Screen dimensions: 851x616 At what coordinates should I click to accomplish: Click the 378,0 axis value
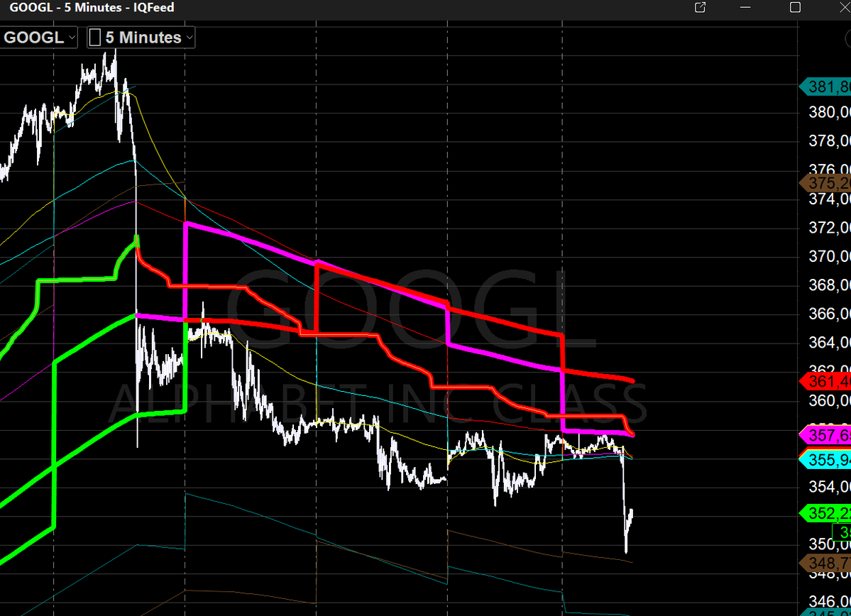[829, 141]
